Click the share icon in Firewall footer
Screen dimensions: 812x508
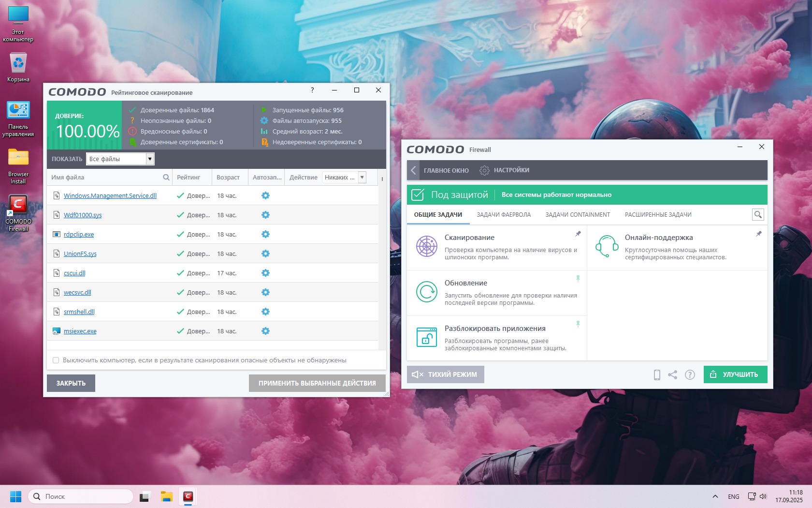coord(672,374)
